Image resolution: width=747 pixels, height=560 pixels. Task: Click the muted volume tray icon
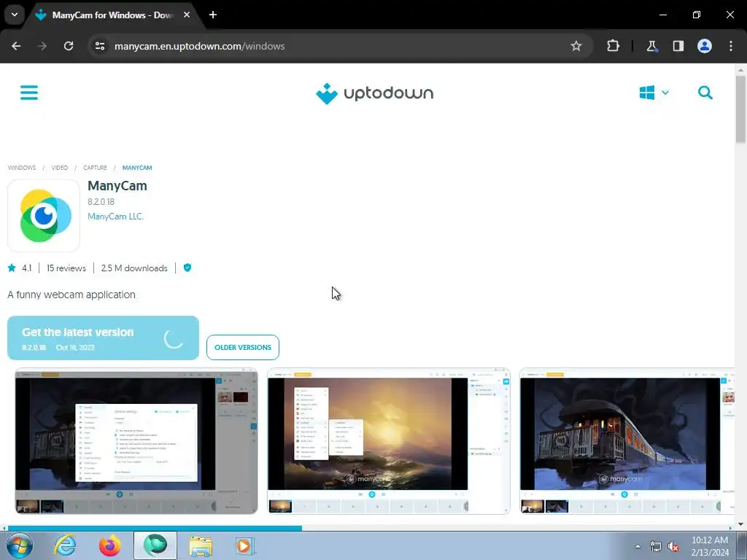[x=673, y=546]
